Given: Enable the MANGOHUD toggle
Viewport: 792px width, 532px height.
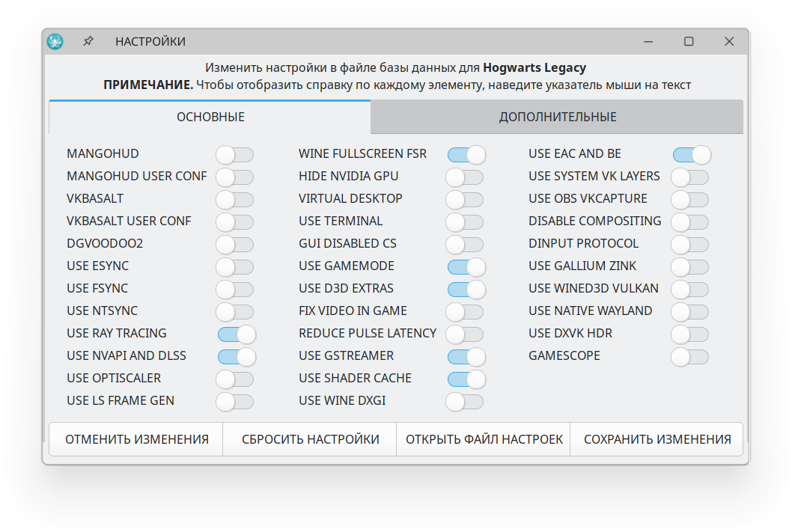Looking at the screenshot, I should click(x=234, y=155).
